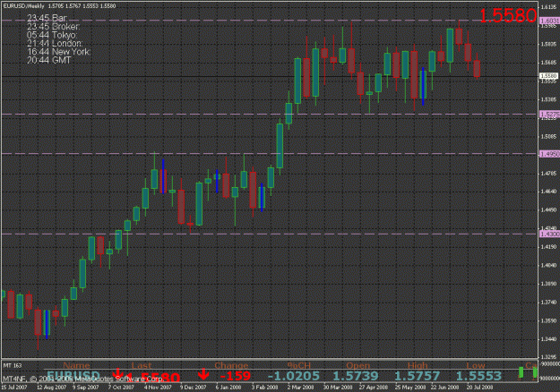Click the 1.3740 price scale label
Screen dimensions: 560x392
point(548,303)
